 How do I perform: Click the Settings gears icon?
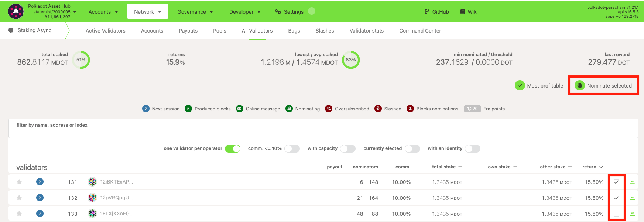point(278,11)
